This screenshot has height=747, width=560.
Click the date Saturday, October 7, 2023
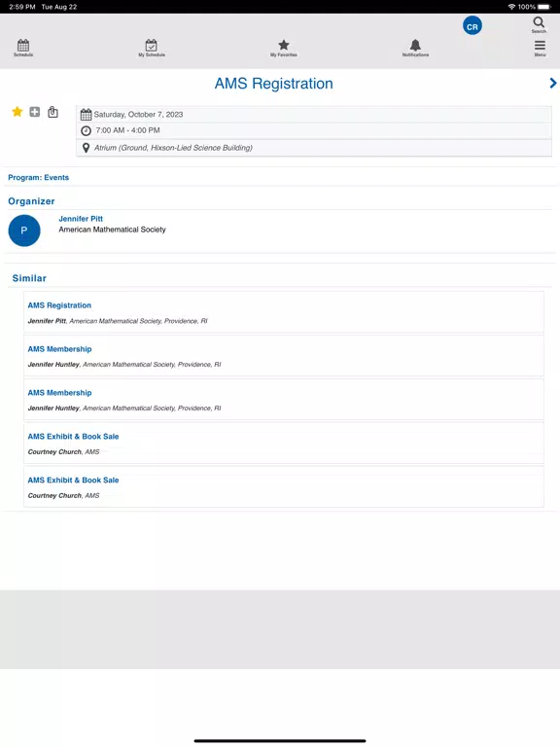click(138, 115)
